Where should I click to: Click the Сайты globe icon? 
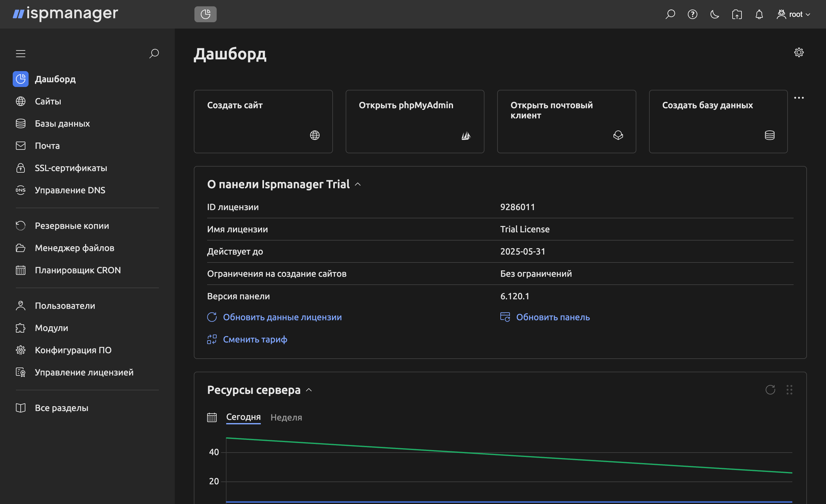[21, 101]
